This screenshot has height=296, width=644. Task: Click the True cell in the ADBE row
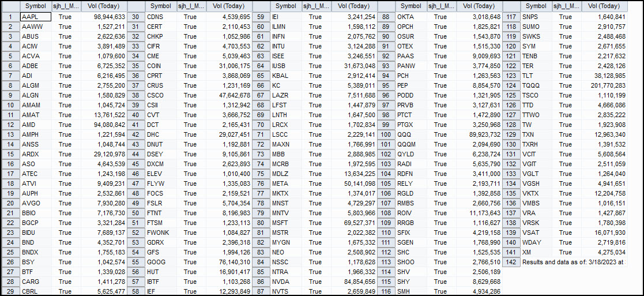(66, 66)
